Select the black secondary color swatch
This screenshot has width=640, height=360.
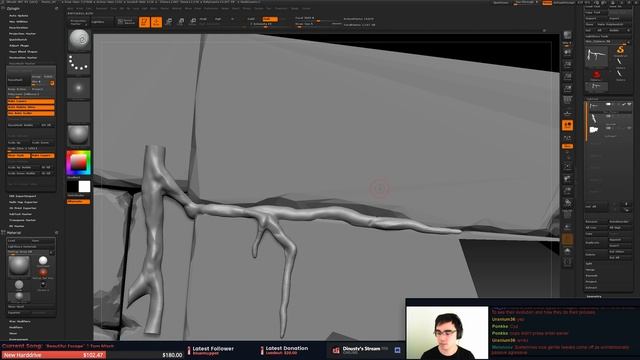point(73,187)
